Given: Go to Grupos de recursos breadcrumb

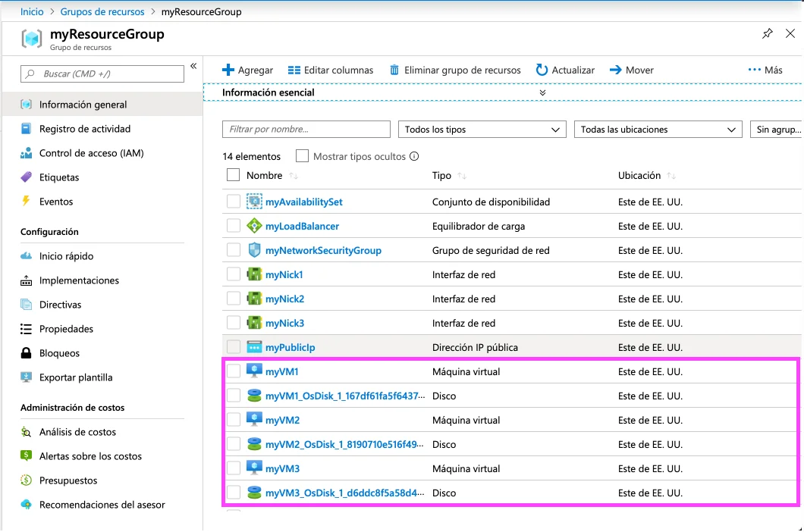Looking at the screenshot, I should pos(102,11).
